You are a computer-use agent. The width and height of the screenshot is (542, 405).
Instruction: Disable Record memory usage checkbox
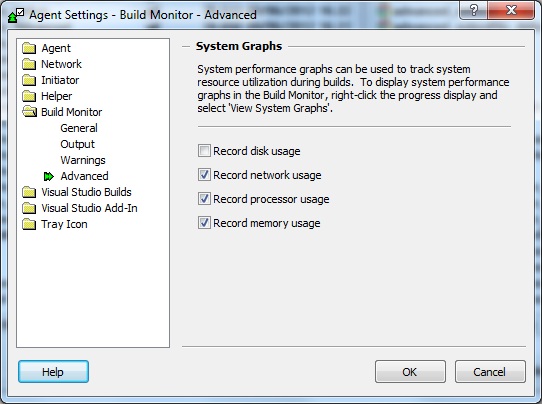click(204, 223)
